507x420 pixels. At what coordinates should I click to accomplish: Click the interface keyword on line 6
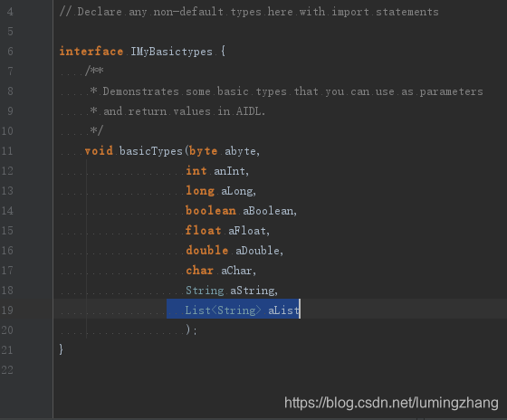(91, 51)
